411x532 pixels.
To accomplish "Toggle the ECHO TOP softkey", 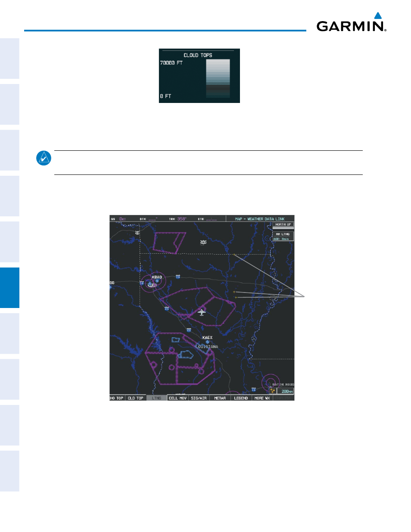I will (117, 398).
